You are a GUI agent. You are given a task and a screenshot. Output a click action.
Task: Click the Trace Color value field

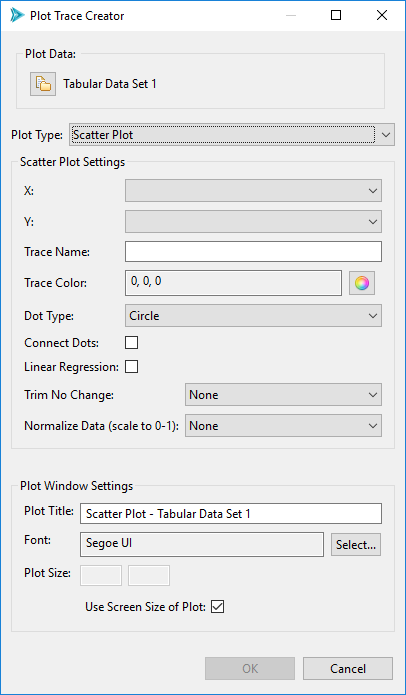(x=233, y=283)
